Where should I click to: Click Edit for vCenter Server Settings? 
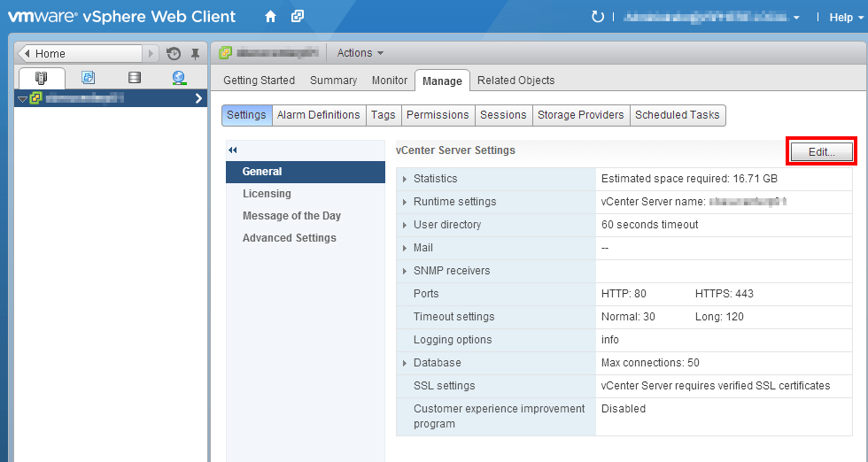[822, 151]
